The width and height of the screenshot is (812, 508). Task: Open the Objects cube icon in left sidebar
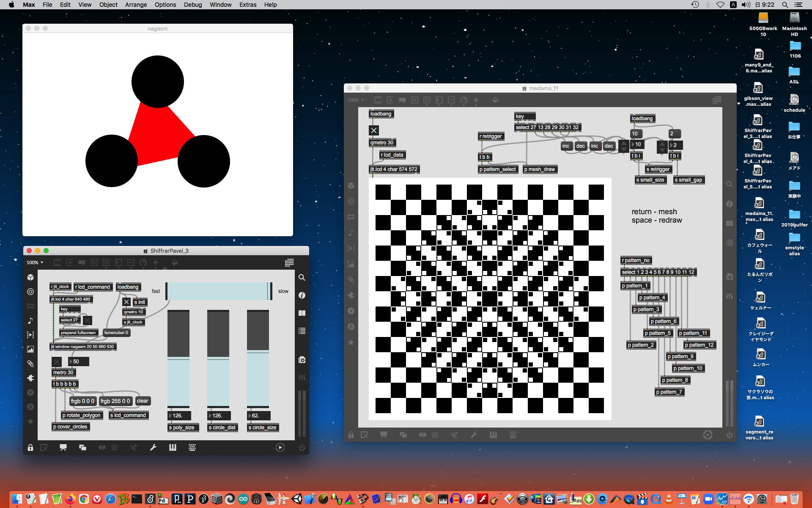30,277
